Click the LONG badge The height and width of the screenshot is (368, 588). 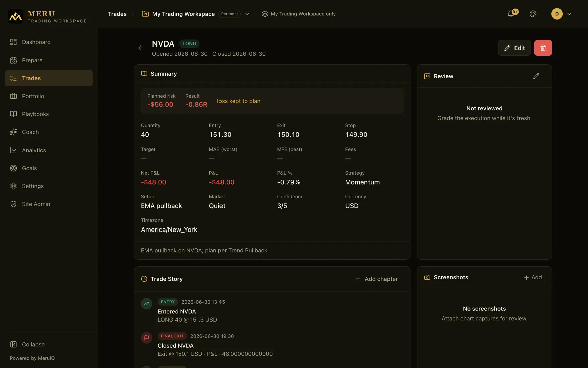click(x=189, y=44)
